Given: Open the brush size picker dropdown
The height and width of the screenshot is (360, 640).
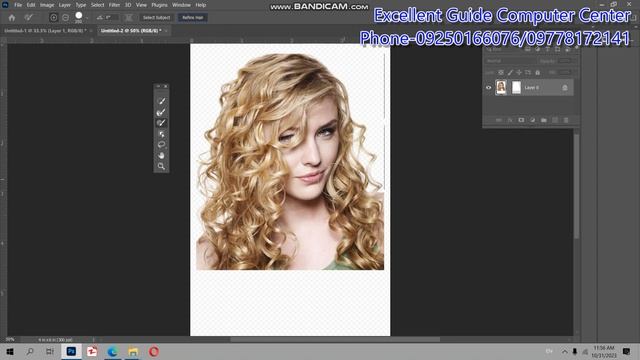Looking at the screenshot, I should tap(87, 18).
